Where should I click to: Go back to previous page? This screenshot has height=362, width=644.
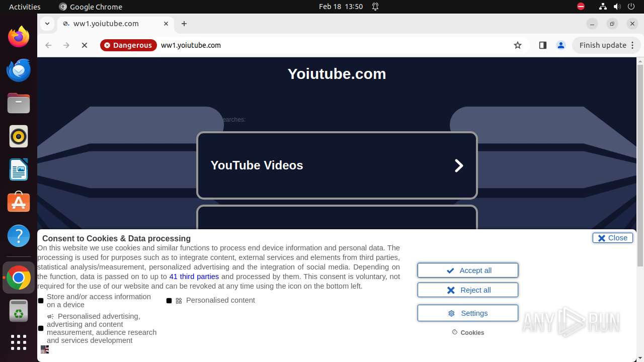click(48, 45)
